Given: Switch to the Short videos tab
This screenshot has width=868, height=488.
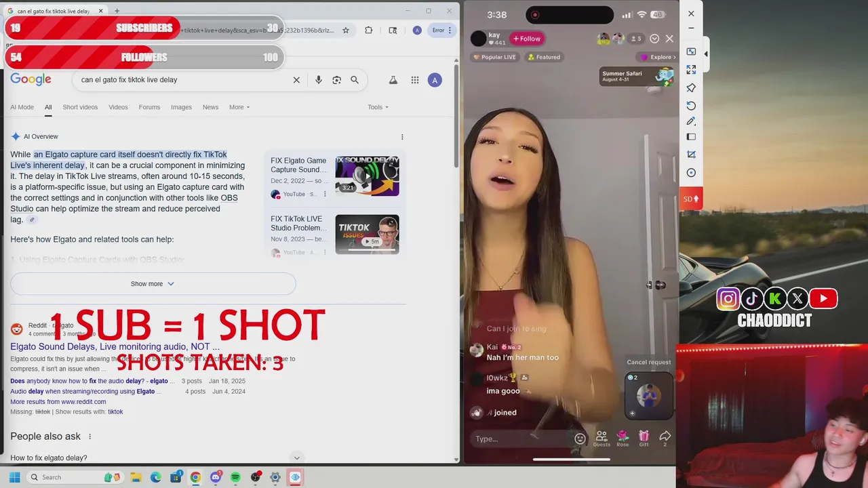Looking at the screenshot, I should 80,107.
